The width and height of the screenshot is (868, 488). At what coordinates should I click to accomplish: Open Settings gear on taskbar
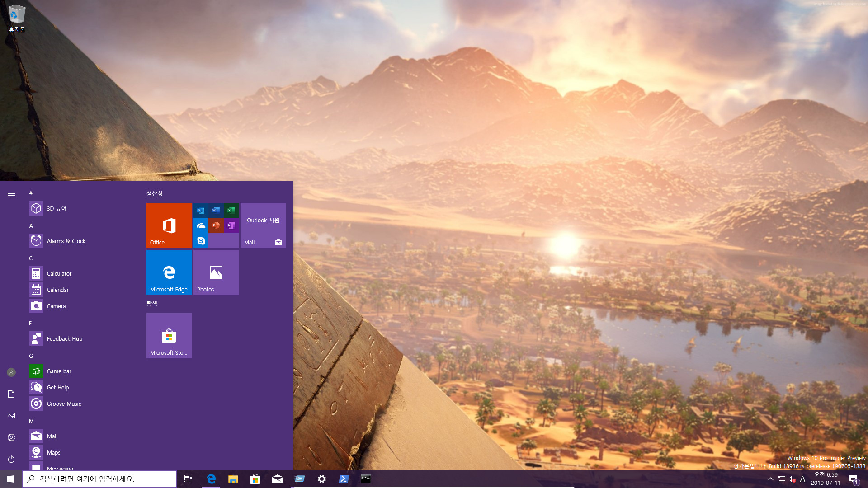pyautogui.click(x=321, y=479)
